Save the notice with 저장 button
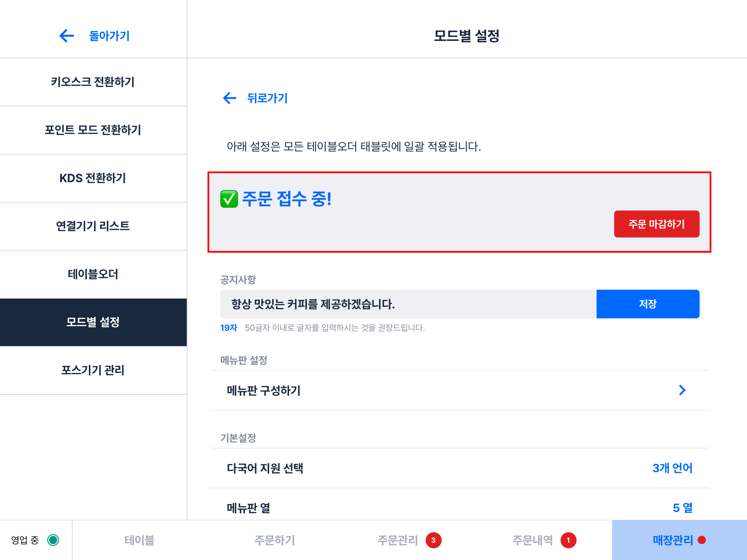Viewport: 747px width, 560px height. point(648,304)
